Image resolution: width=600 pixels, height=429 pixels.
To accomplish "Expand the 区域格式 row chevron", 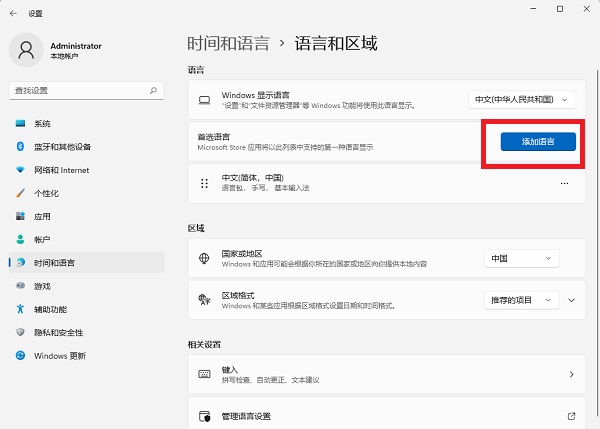I will pyautogui.click(x=572, y=299).
